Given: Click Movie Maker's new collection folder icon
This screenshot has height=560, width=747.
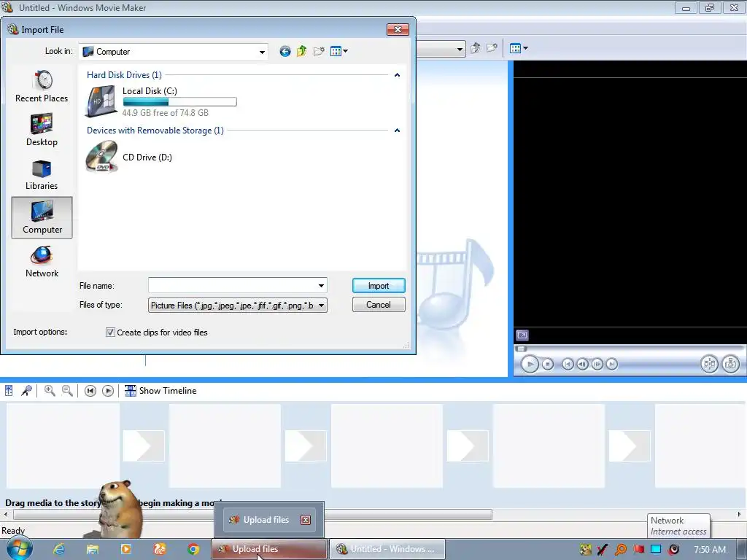Looking at the screenshot, I should click(492, 48).
